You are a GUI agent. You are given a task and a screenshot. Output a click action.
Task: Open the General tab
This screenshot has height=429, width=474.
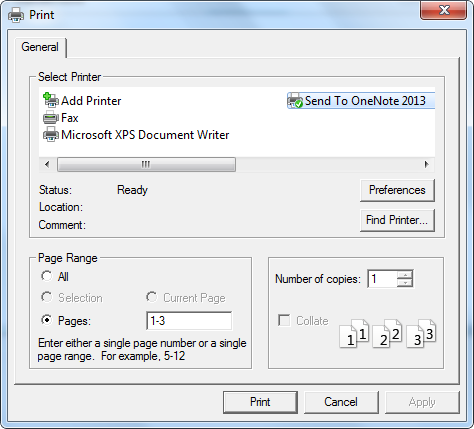pyautogui.click(x=40, y=47)
